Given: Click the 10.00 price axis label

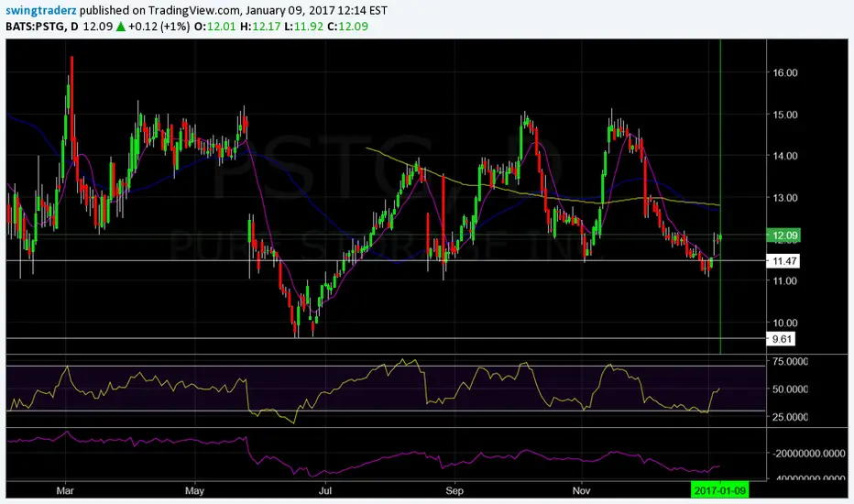Looking at the screenshot, I should 784,323.
